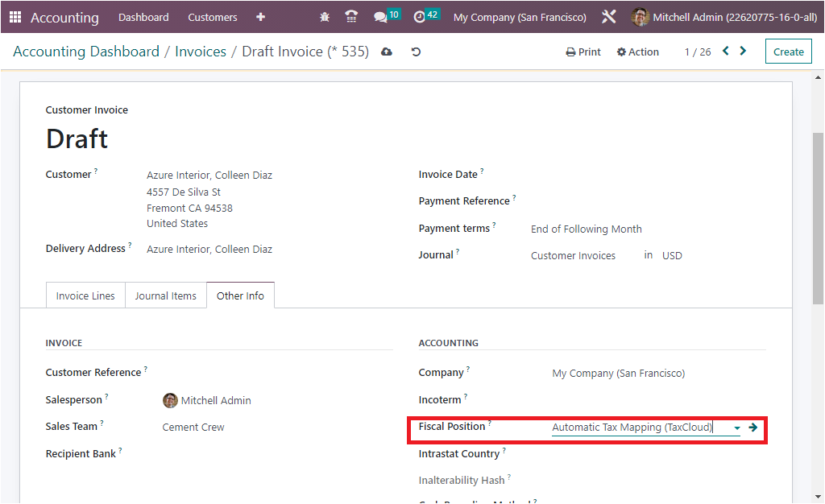Go to Accounting Dashboard breadcrumb
Viewport: 825px width, 504px height.
(x=86, y=52)
